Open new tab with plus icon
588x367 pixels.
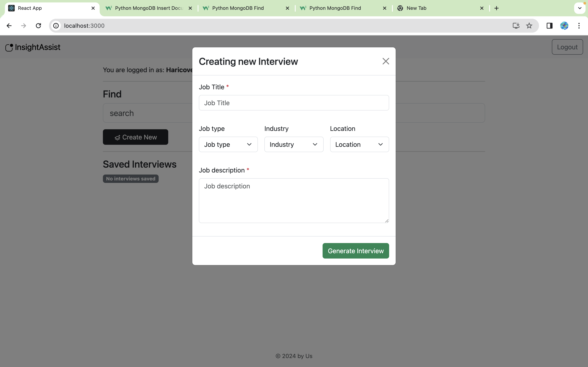click(x=496, y=8)
